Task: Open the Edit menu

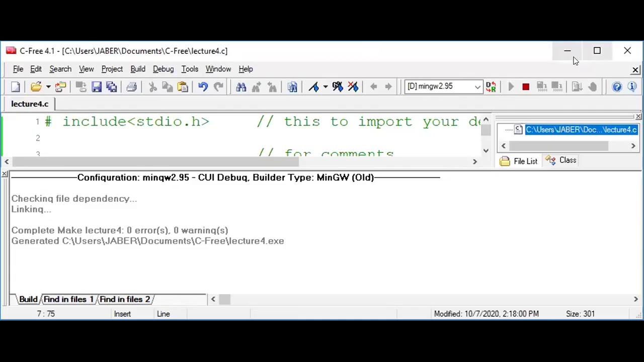Action: [x=36, y=69]
